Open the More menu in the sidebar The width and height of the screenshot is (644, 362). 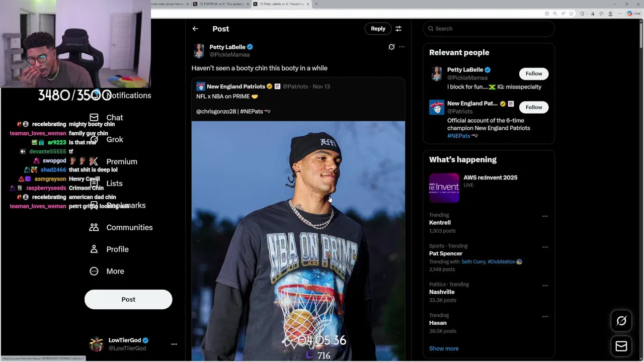click(x=115, y=271)
